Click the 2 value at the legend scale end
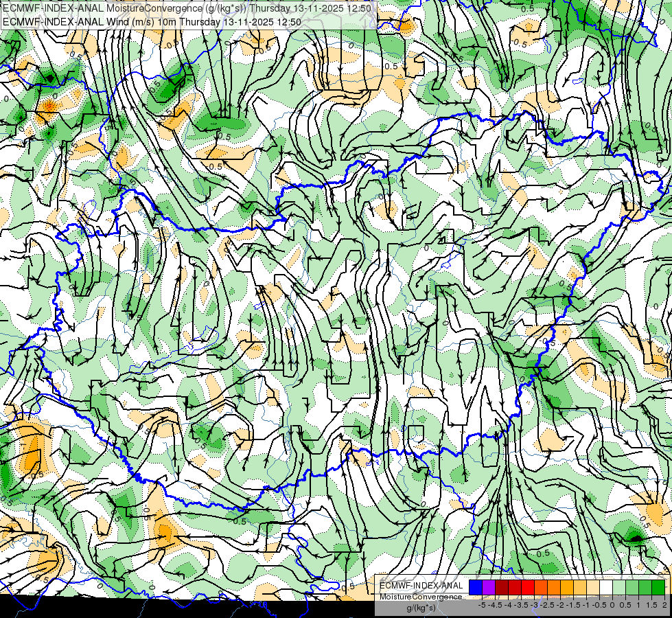The image size is (672, 618). click(664, 605)
